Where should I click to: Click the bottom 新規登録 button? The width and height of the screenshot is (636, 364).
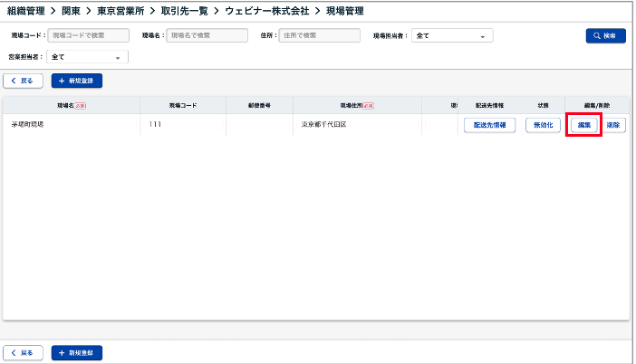pos(78,352)
